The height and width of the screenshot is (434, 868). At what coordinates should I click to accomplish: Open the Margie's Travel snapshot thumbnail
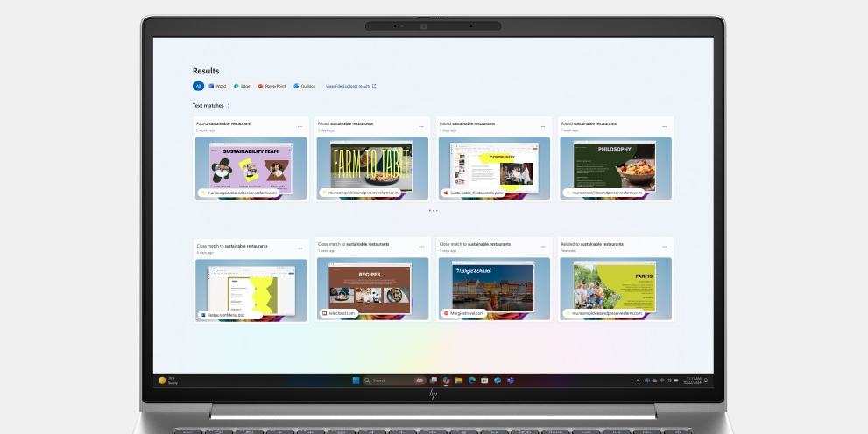tap(494, 289)
